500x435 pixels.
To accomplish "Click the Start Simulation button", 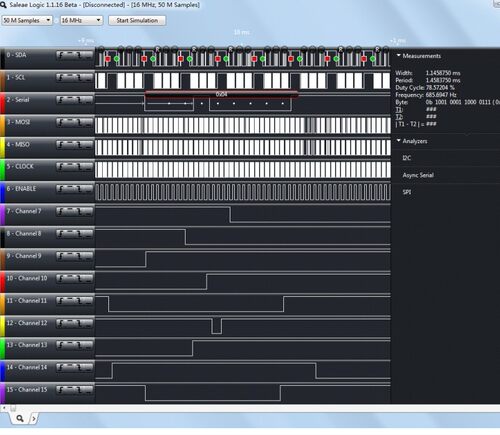I will [x=137, y=20].
